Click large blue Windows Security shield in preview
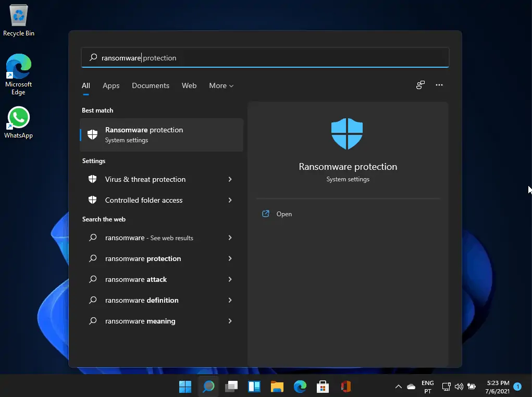Viewport: 532px width, 397px height. coord(347,134)
